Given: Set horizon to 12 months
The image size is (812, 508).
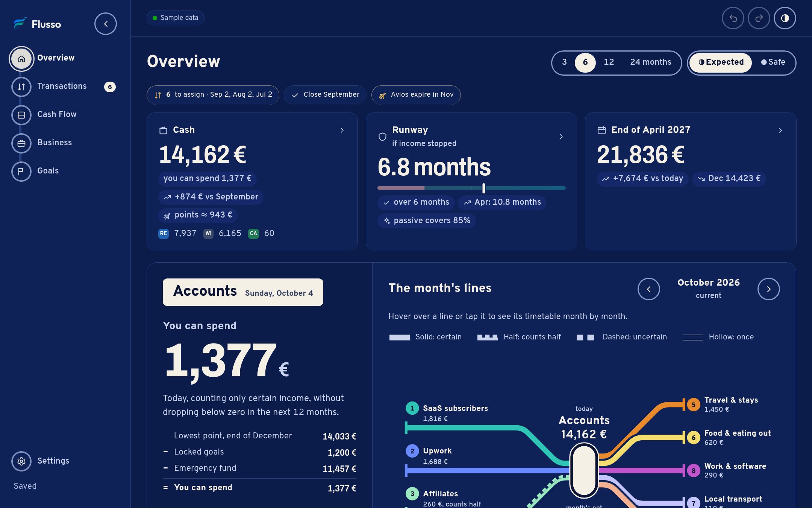Looking at the screenshot, I should 609,62.
